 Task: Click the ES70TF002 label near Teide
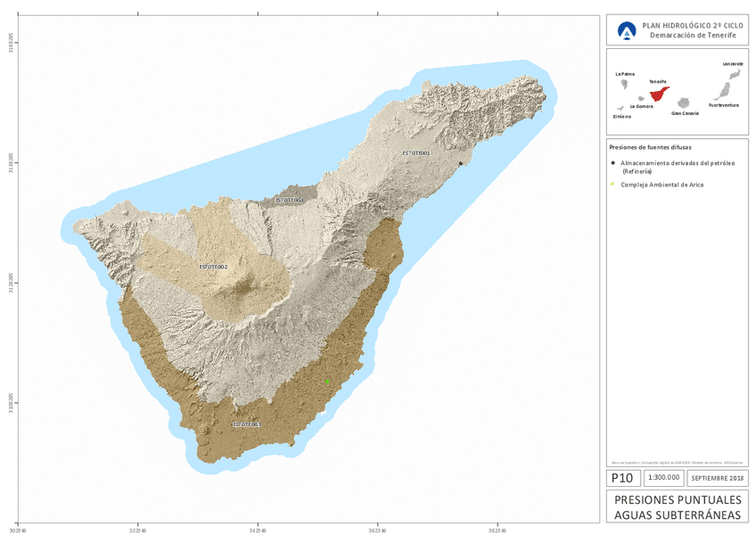pos(213,267)
